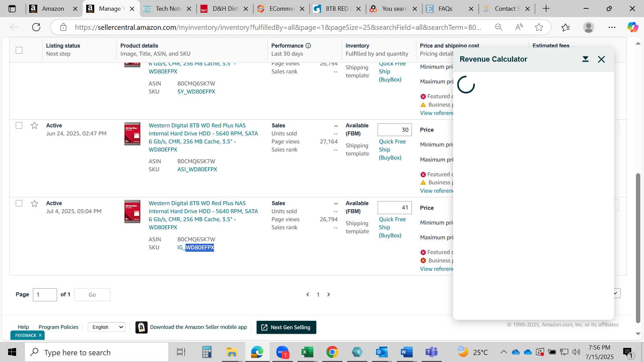Show hidden system tray icons
The image size is (644, 362).
tap(503, 352)
